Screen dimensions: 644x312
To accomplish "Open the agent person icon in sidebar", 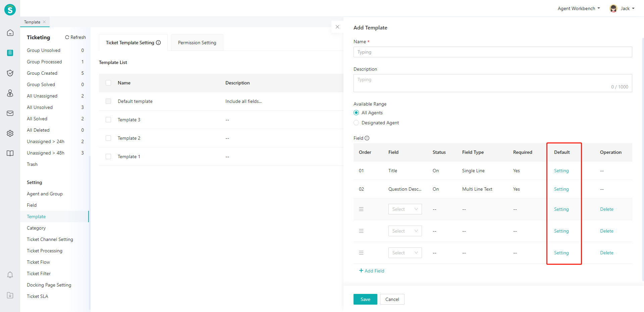I will (10, 93).
